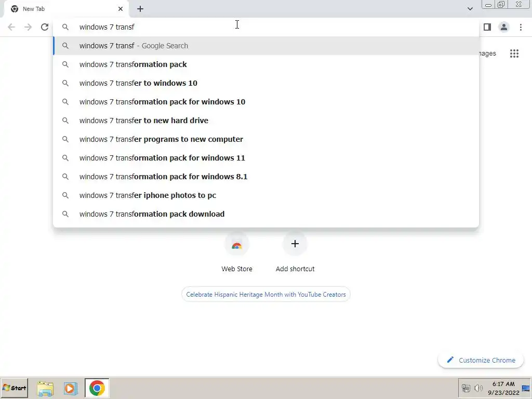Select 'windows 7 transformation pack for windows 8.1'
This screenshot has width=532, height=399.
pos(266,177)
